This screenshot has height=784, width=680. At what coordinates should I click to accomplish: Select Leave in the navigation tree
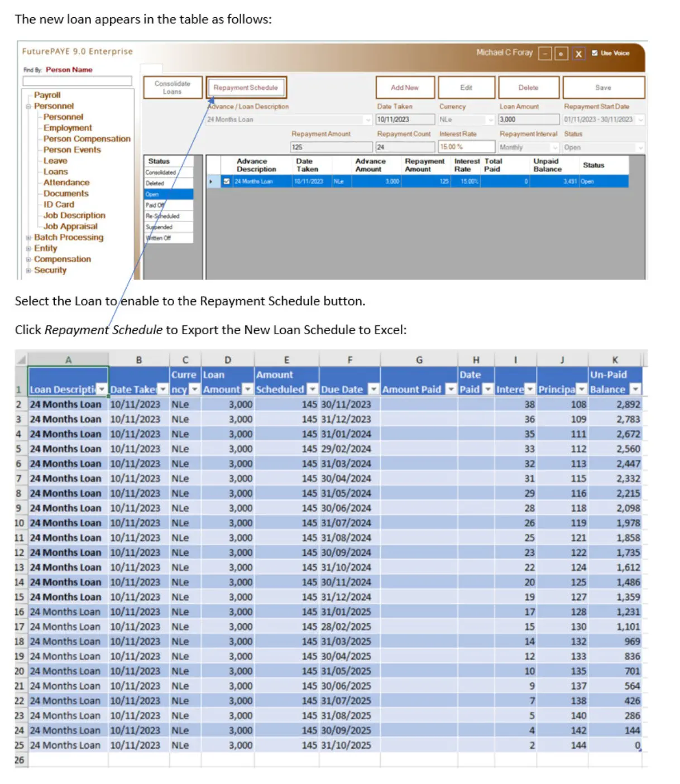(x=55, y=161)
